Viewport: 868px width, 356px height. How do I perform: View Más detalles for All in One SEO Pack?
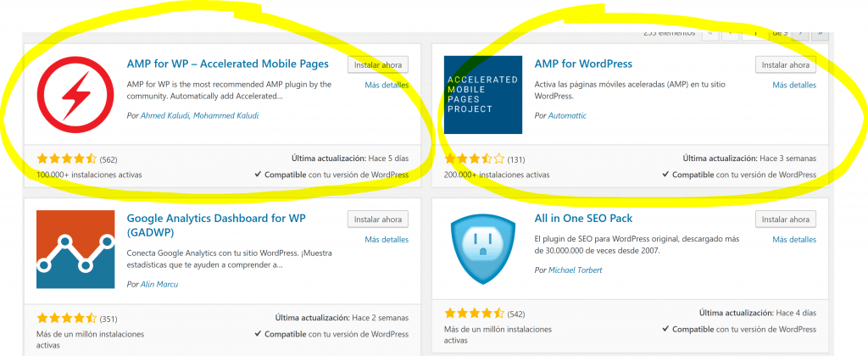(x=794, y=239)
